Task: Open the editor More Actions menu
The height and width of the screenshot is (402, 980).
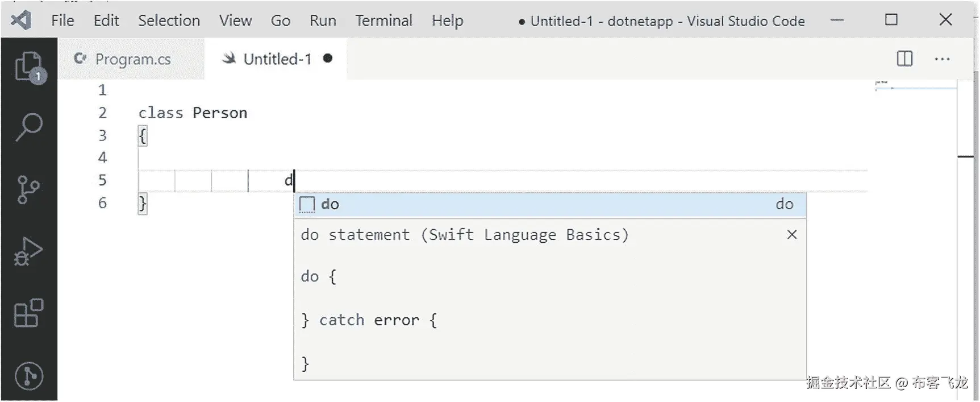Action: (942, 59)
